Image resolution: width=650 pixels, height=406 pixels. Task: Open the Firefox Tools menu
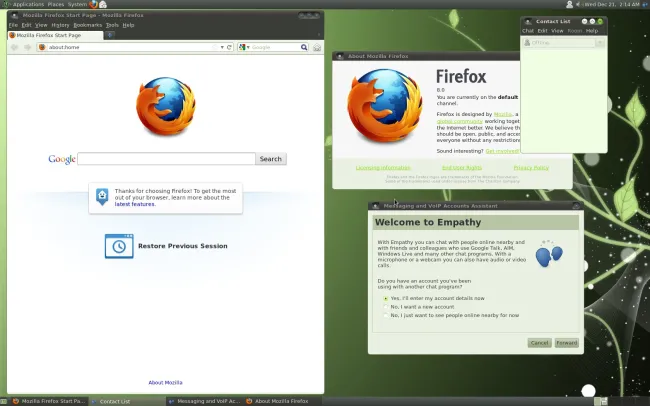pyautogui.click(x=112, y=25)
